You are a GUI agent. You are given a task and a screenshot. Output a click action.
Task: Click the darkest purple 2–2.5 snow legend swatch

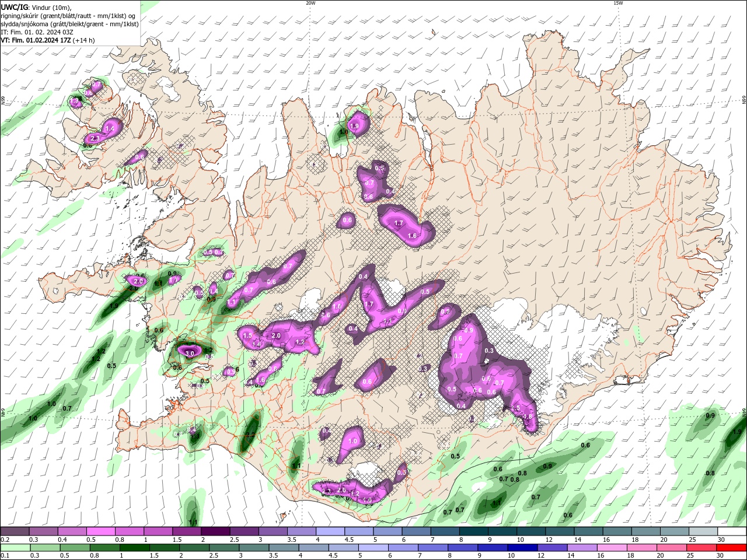click(x=215, y=531)
